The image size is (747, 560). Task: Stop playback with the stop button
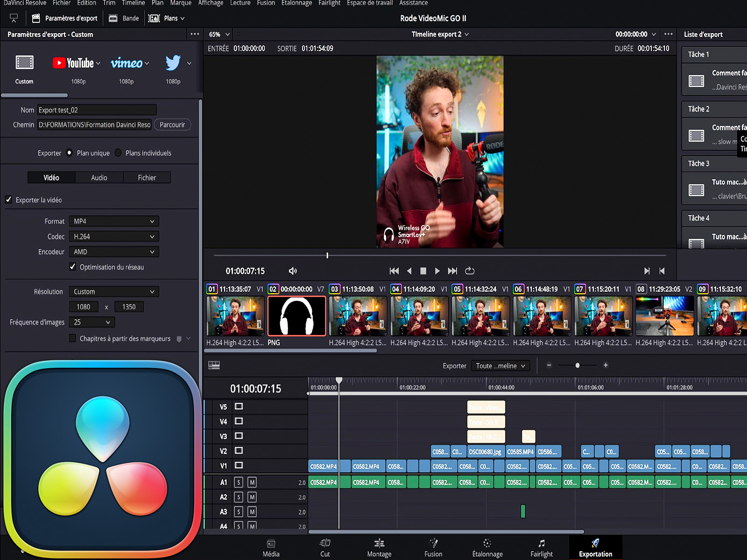[423, 271]
